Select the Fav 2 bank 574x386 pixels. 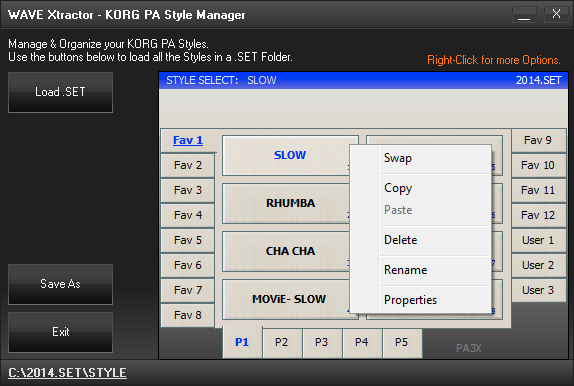pyautogui.click(x=188, y=165)
